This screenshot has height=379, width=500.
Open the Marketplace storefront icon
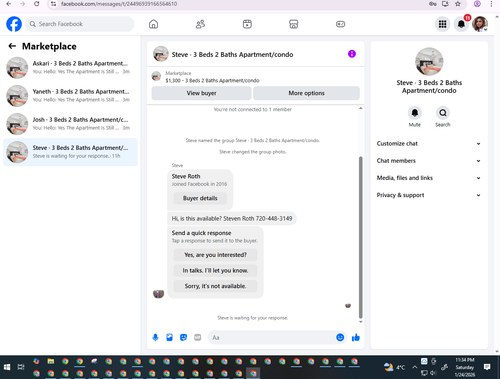point(294,24)
